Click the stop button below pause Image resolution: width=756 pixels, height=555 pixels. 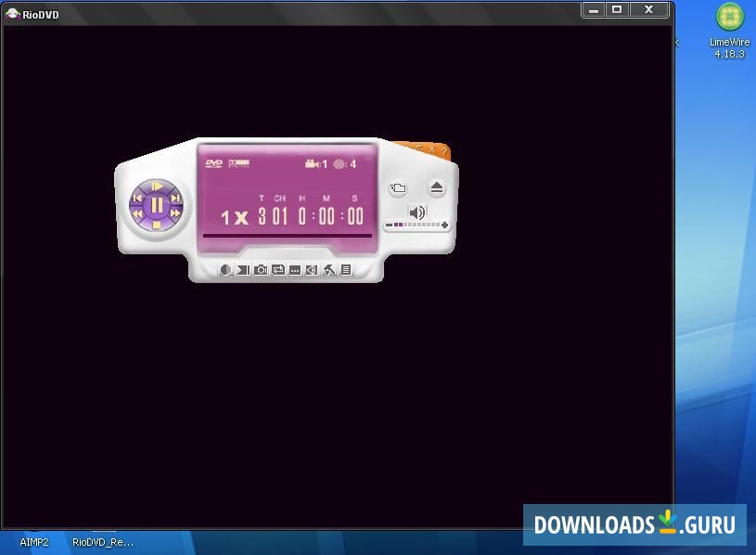157,225
